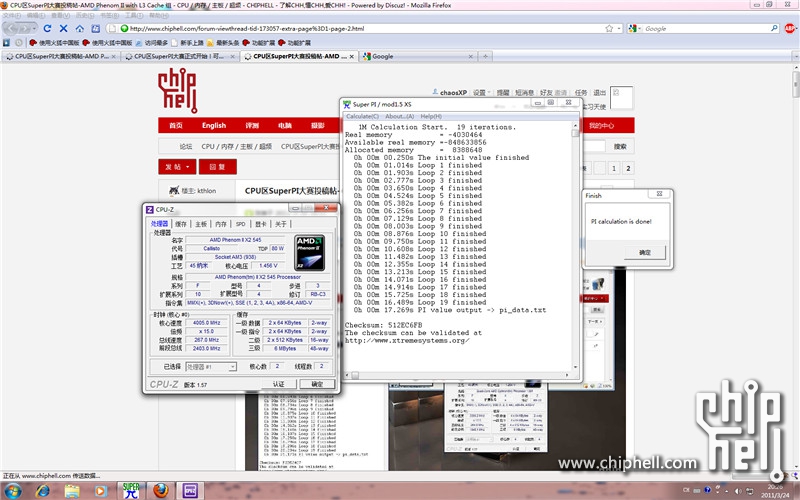The width and height of the screenshot is (800, 500).
Task: Click the chaosXP username link
Action: click(453, 93)
